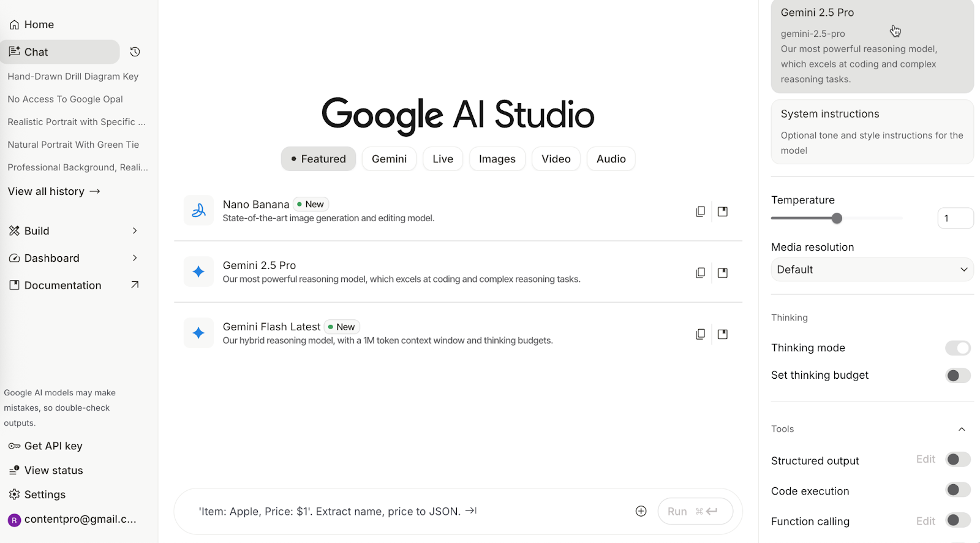Open Hand-Drawn Drill Diagram Key chat
The width and height of the screenshot is (980, 543).
coord(73,77)
